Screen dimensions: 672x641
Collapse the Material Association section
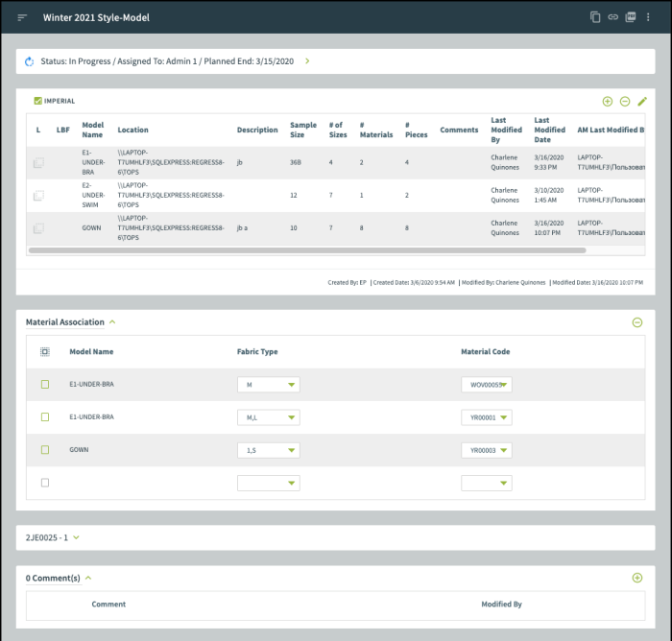point(111,322)
